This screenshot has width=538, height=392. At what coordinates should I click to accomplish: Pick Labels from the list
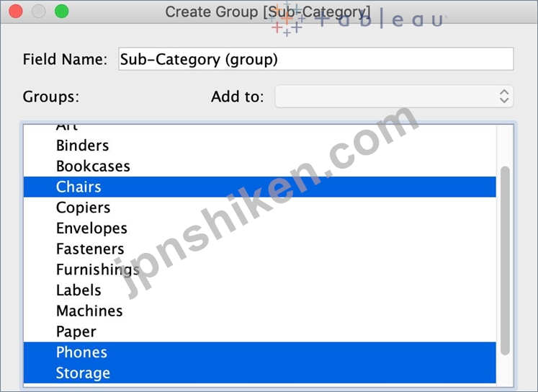tap(260, 290)
